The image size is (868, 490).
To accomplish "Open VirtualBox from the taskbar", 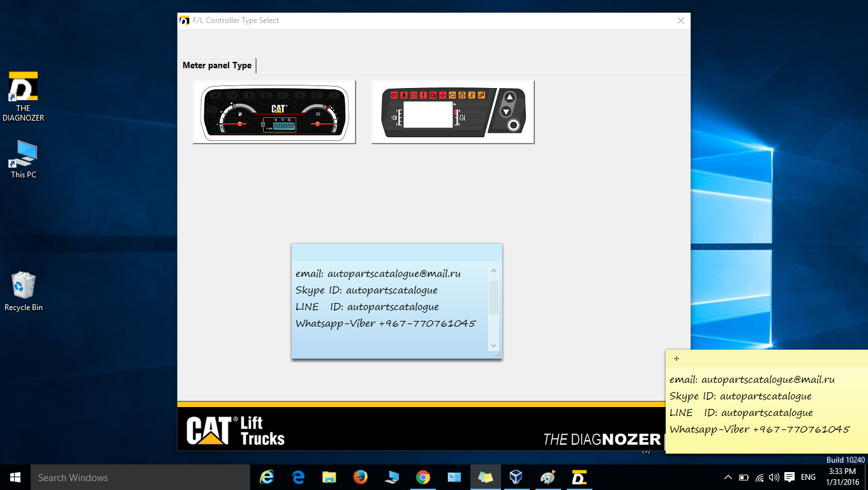I will [x=516, y=477].
